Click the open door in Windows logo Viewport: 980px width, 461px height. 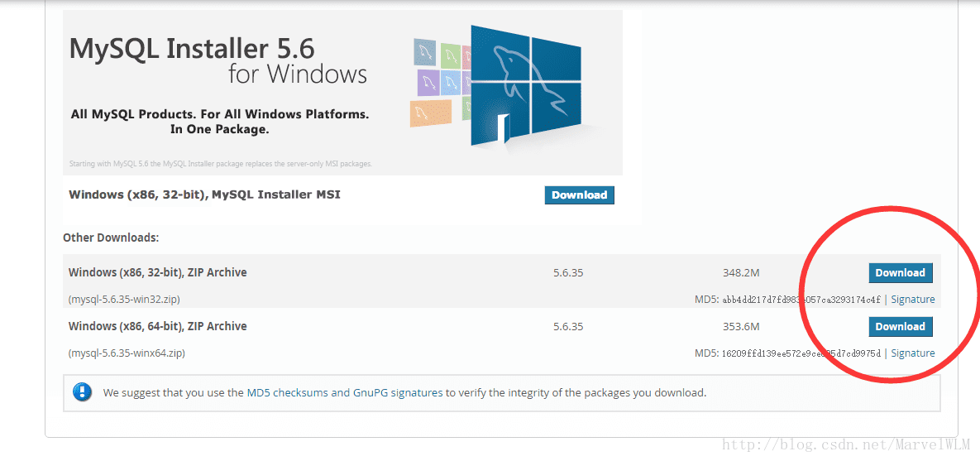pyautogui.click(x=503, y=127)
